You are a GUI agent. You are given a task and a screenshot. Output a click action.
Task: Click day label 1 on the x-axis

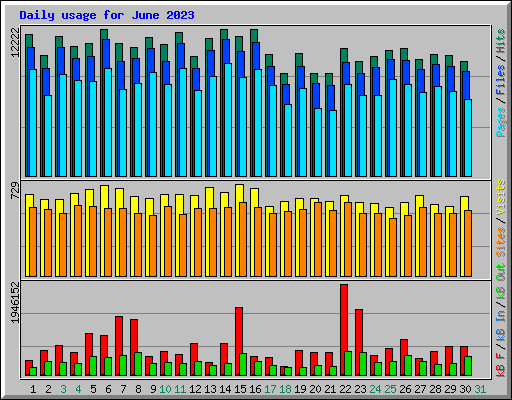point(33,389)
